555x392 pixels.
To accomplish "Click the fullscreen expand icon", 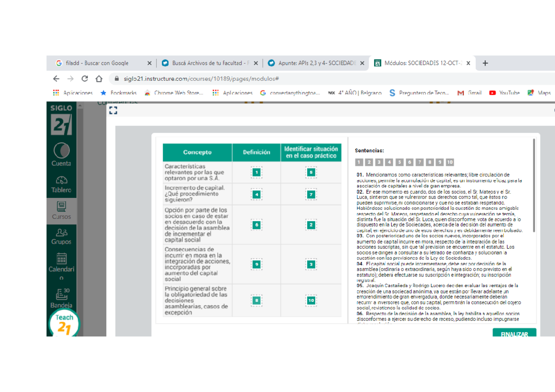I will tap(113, 110).
